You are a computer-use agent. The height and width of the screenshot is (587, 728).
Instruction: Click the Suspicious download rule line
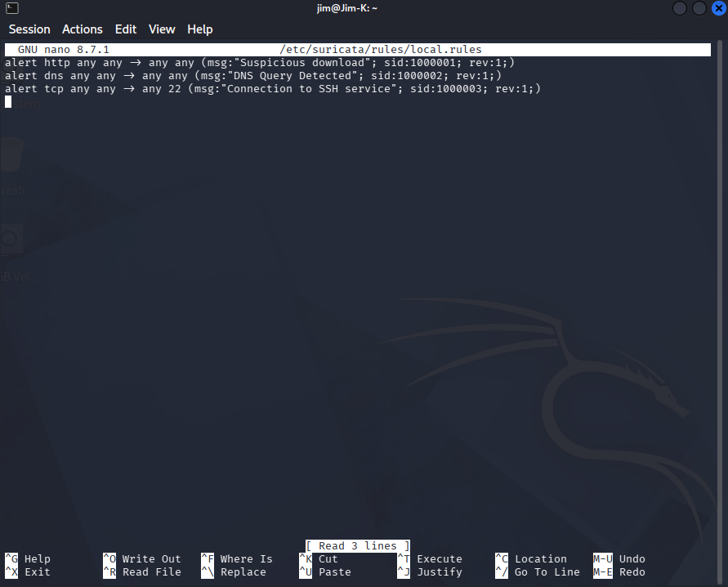click(x=260, y=63)
